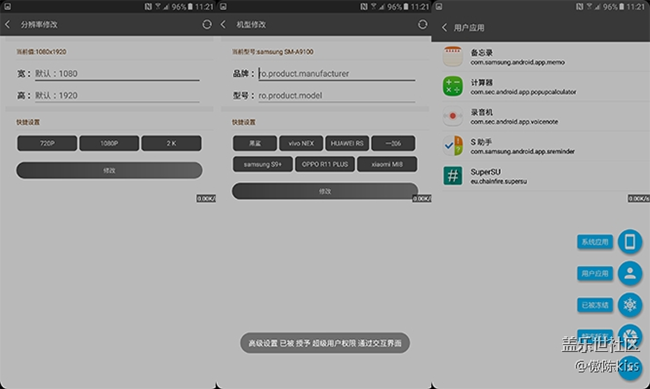This screenshot has height=389, width=650.
Task: Choose the HUAWEI RS model preset
Action: [347, 143]
